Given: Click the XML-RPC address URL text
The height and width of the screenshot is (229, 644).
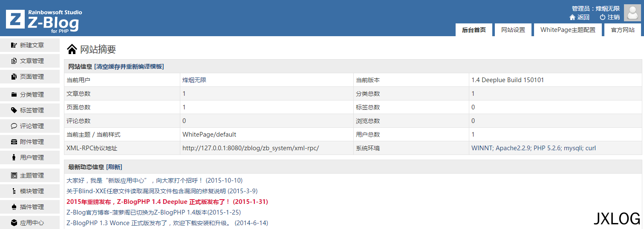Looking at the screenshot, I should [x=251, y=148].
